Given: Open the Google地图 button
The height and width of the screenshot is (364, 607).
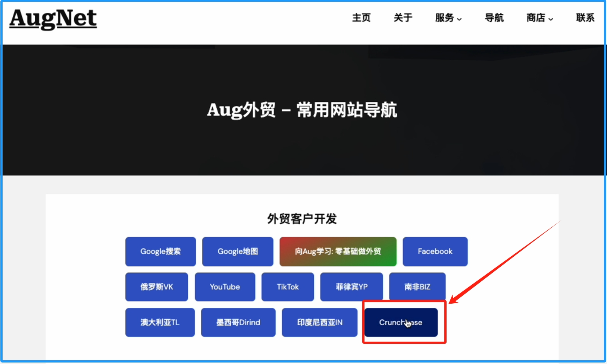Looking at the screenshot, I should pyautogui.click(x=238, y=251).
